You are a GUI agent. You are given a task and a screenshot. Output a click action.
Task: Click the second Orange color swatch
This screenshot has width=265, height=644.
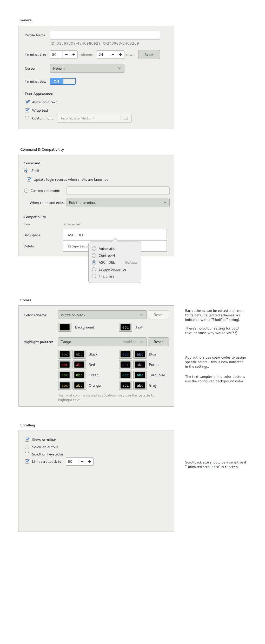click(79, 385)
